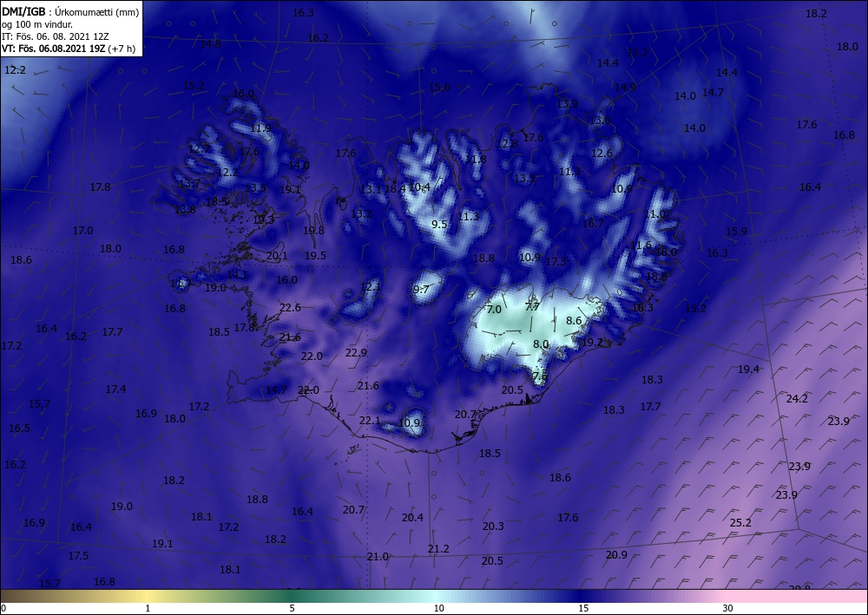Click the map value 7.0 on the glacier

pos(493,310)
